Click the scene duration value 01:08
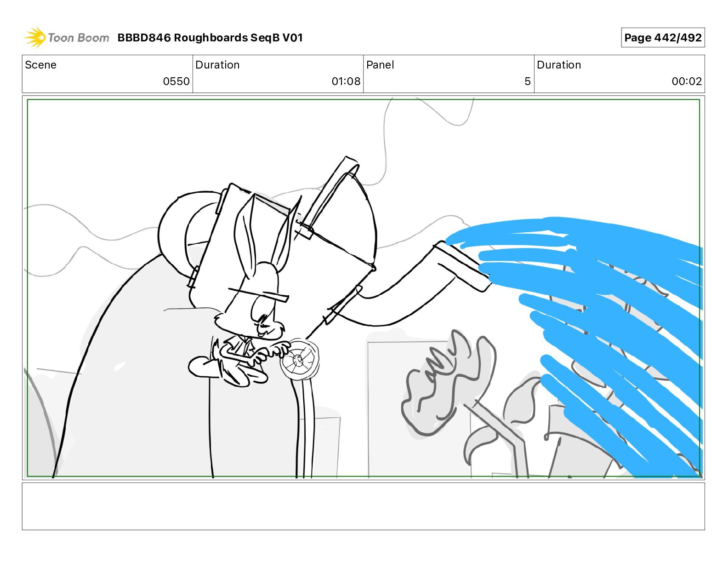Image resolution: width=728 pixels, height=563 pixels. [346, 81]
